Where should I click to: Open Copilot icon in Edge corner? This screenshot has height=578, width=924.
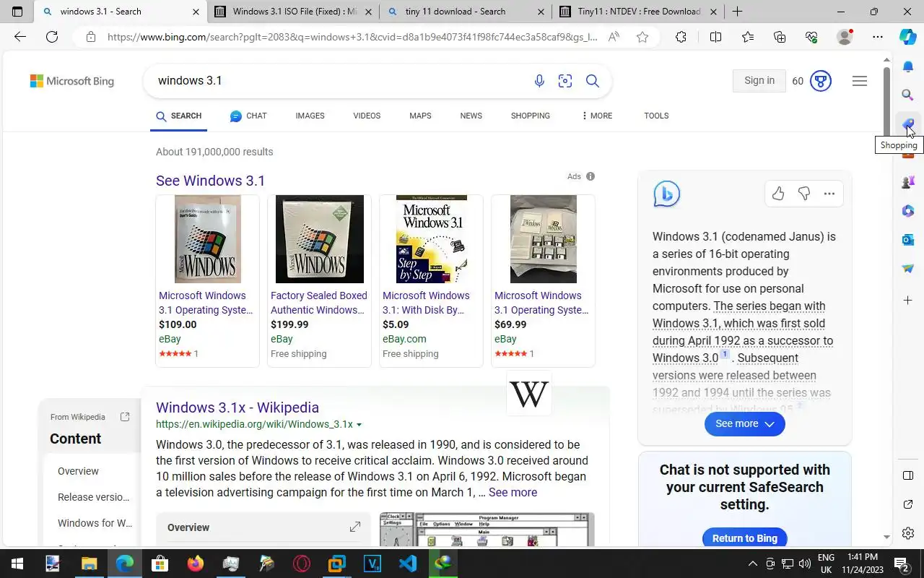[x=908, y=37]
